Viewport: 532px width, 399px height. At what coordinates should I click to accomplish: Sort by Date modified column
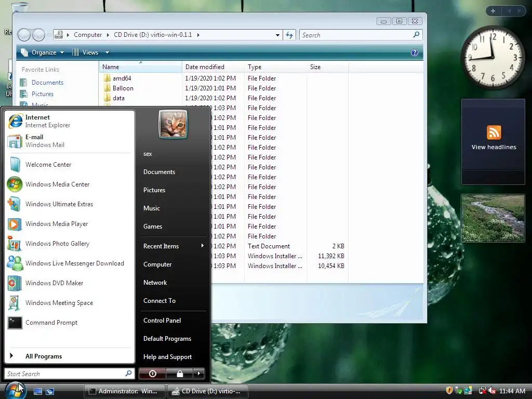(213, 67)
